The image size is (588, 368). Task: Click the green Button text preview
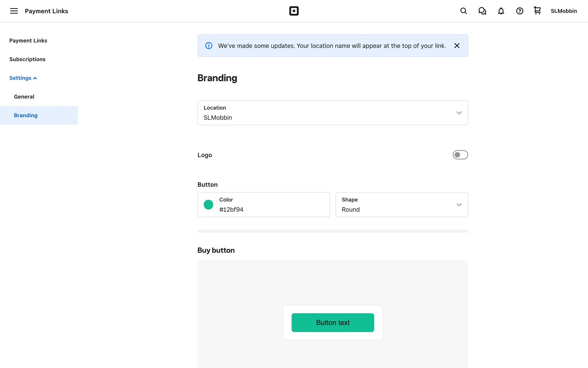(333, 323)
